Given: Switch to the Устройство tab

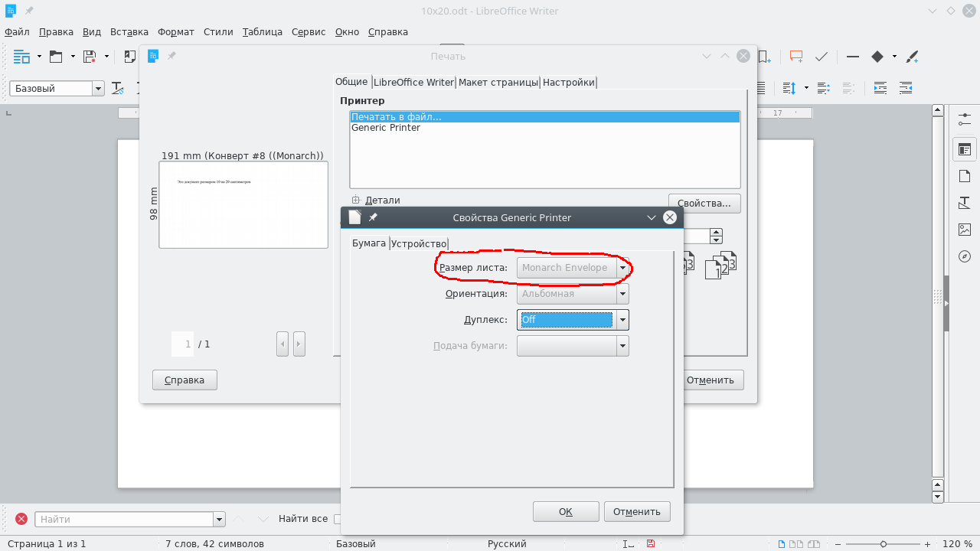Looking at the screenshot, I should [x=419, y=243].
